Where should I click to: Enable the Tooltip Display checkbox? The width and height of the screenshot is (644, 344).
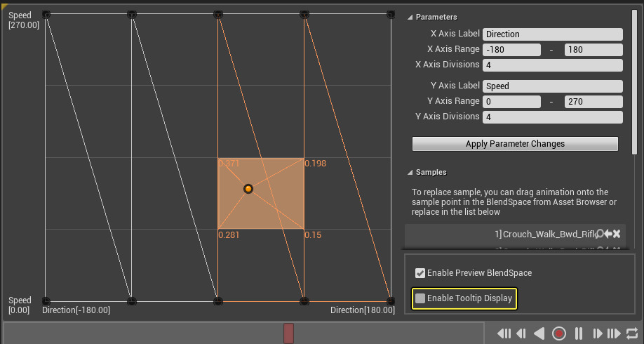point(420,298)
